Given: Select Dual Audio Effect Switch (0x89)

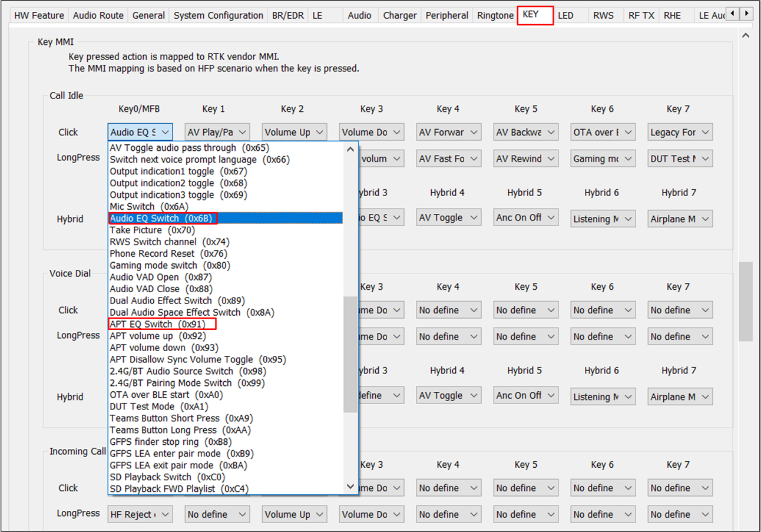Looking at the screenshot, I should coord(226,300).
